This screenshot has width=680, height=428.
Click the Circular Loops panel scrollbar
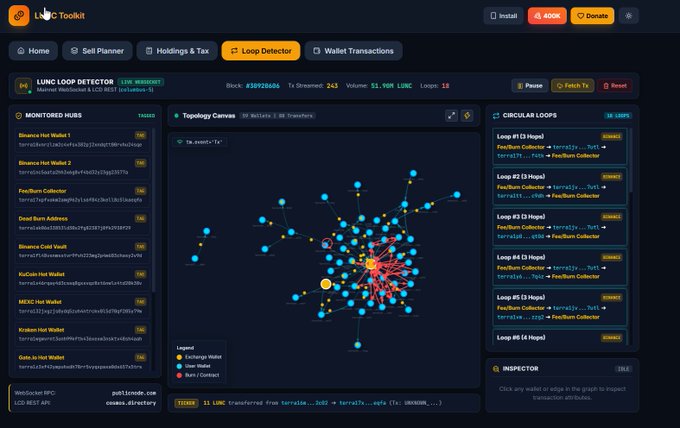pyautogui.click(x=631, y=160)
